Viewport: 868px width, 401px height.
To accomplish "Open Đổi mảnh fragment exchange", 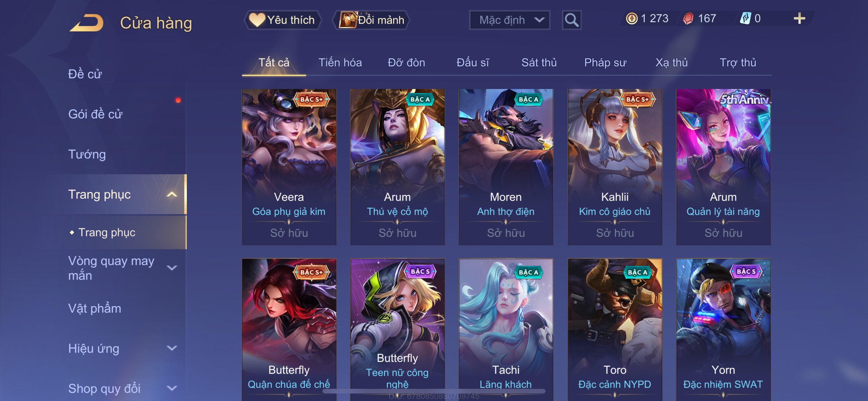I will pyautogui.click(x=371, y=20).
